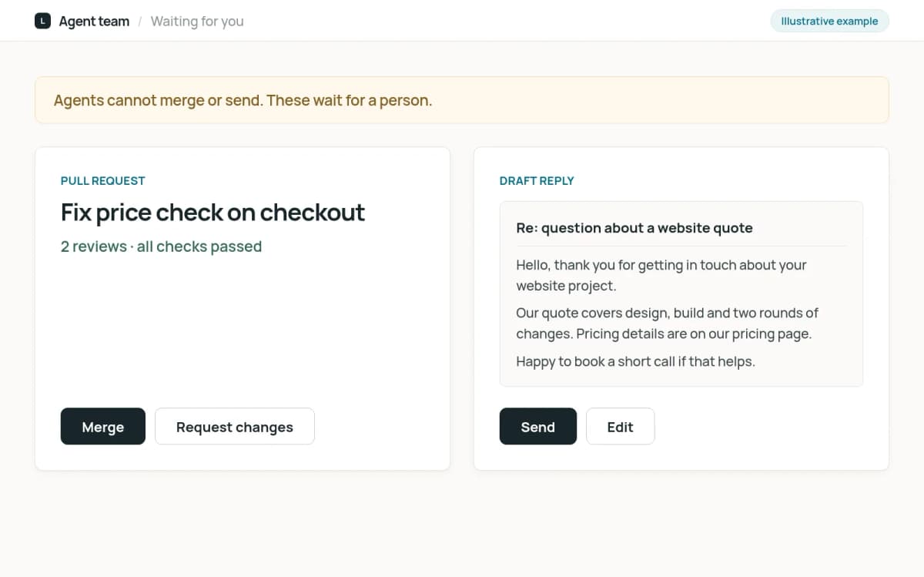Screen dimensions: 924x577
Task: Click the Re: question about a website quote subject
Action: [x=634, y=228]
